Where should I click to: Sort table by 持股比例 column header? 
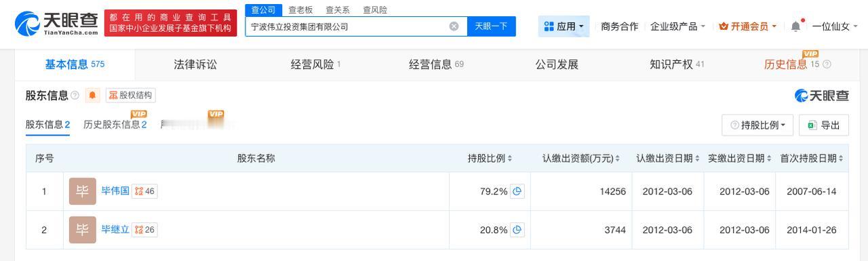click(490, 158)
